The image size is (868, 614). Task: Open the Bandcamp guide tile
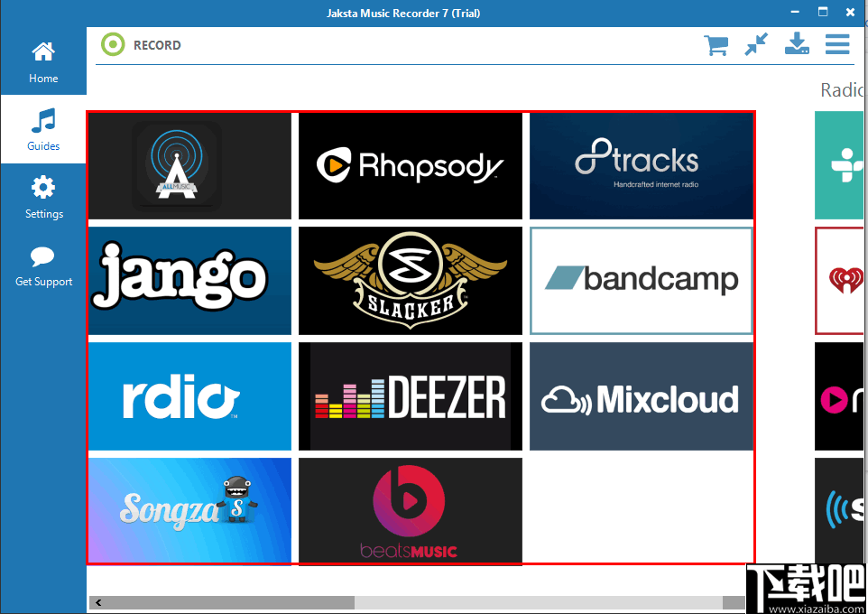[x=641, y=281]
